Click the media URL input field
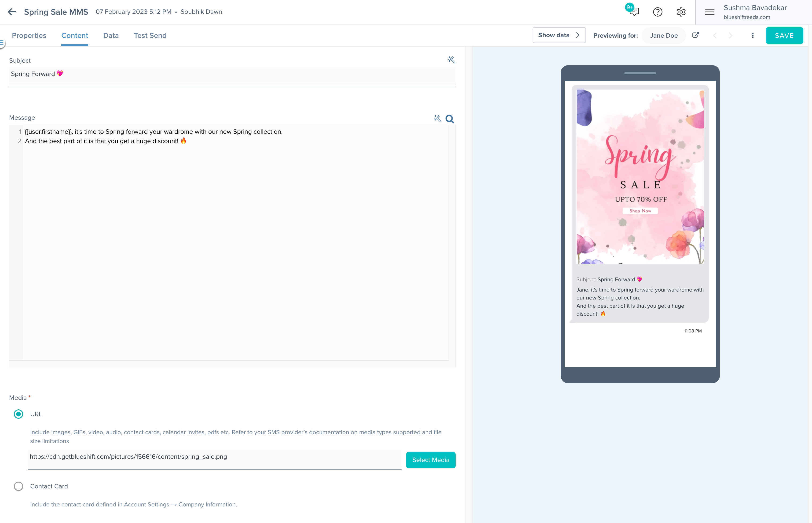The width and height of the screenshot is (812, 523). pyautogui.click(x=214, y=457)
